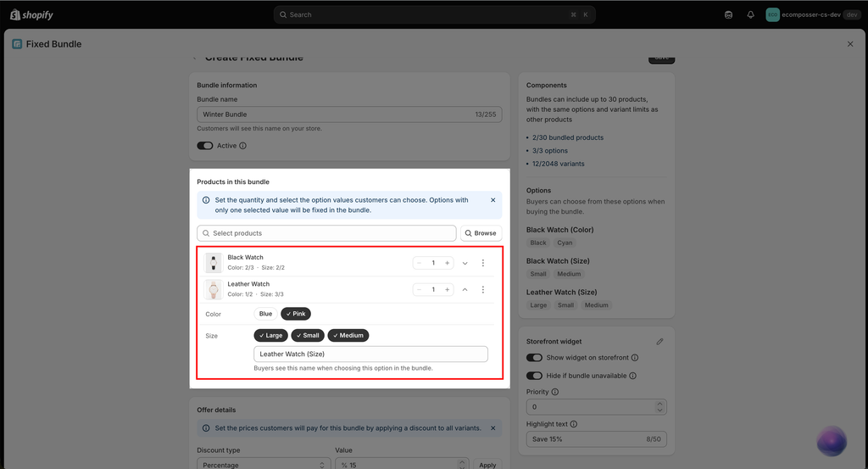The width and height of the screenshot is (868, 469).
Task: Open the Discount type dropdown
Action: click(264, 465)
